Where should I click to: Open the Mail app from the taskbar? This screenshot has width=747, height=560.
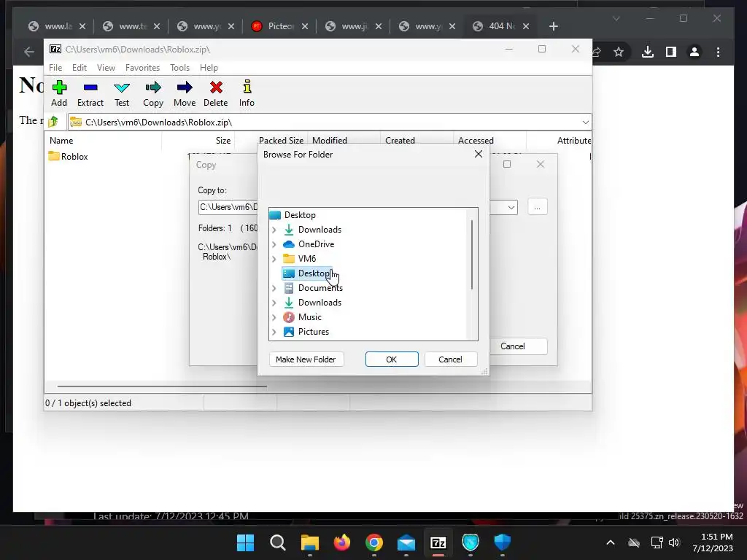click(406, 542)
